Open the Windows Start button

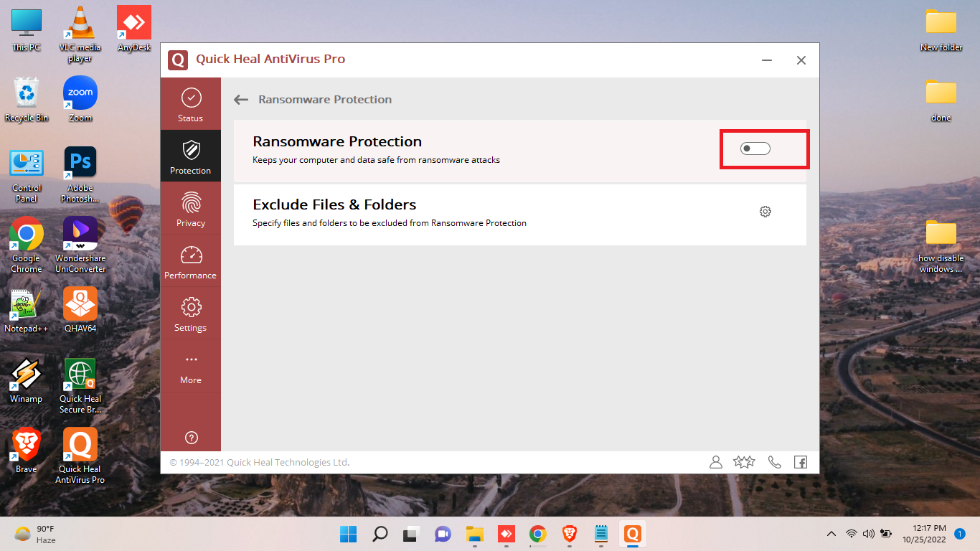point(349,534)
